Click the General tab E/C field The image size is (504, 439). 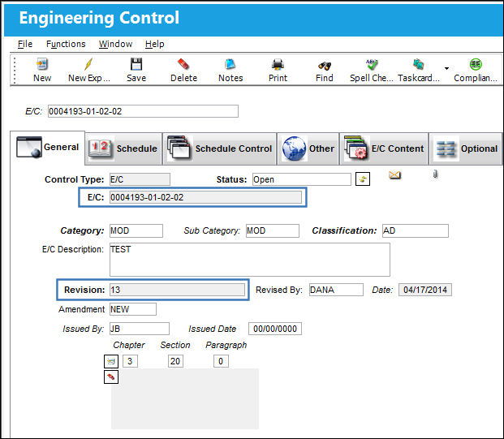[x=205, y=197]
